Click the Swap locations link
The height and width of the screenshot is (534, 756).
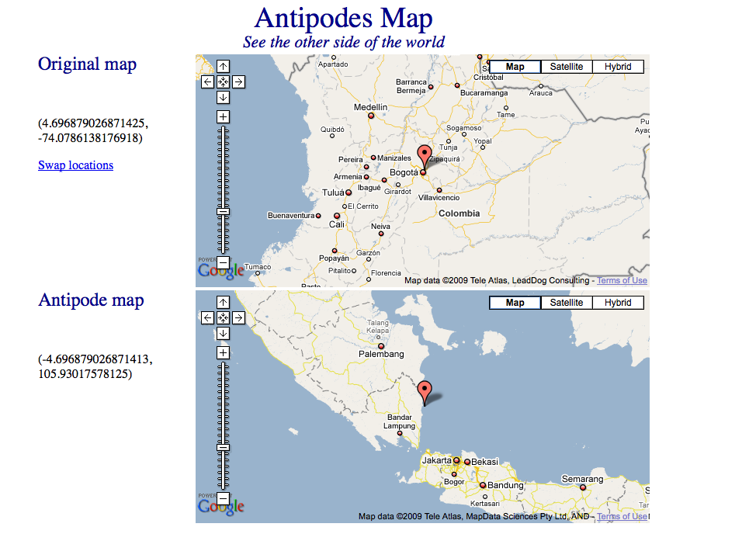click(x=75, y=165)
